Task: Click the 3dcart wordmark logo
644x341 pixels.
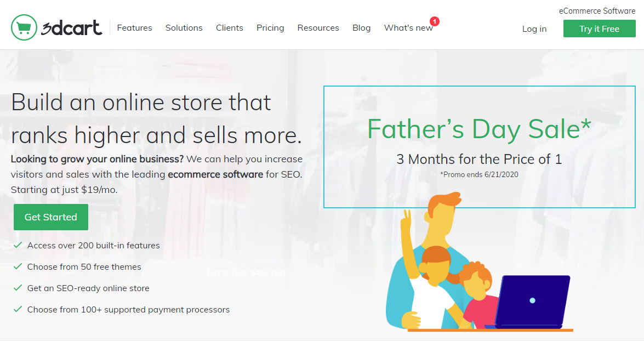Action: [x=71, y=28]
